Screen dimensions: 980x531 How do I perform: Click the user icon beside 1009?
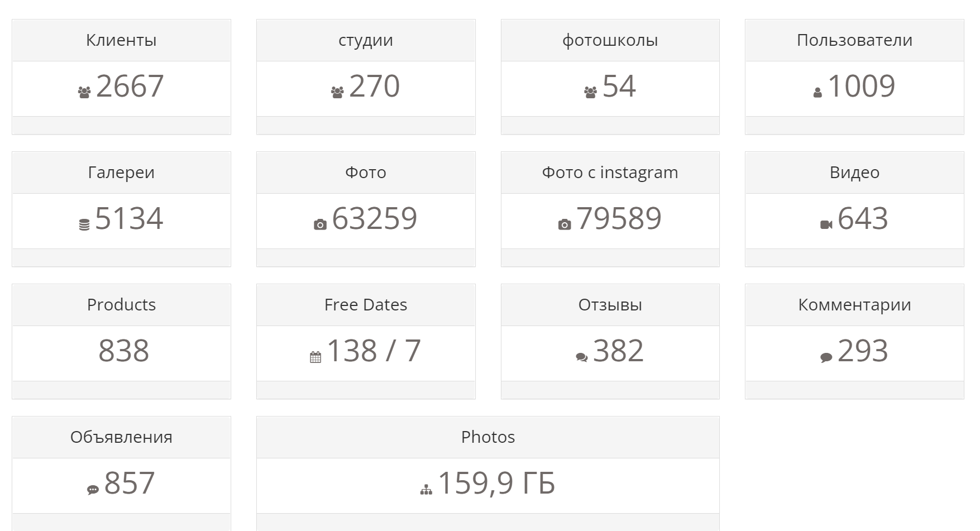pyautogui.click(x=818, y=93)
